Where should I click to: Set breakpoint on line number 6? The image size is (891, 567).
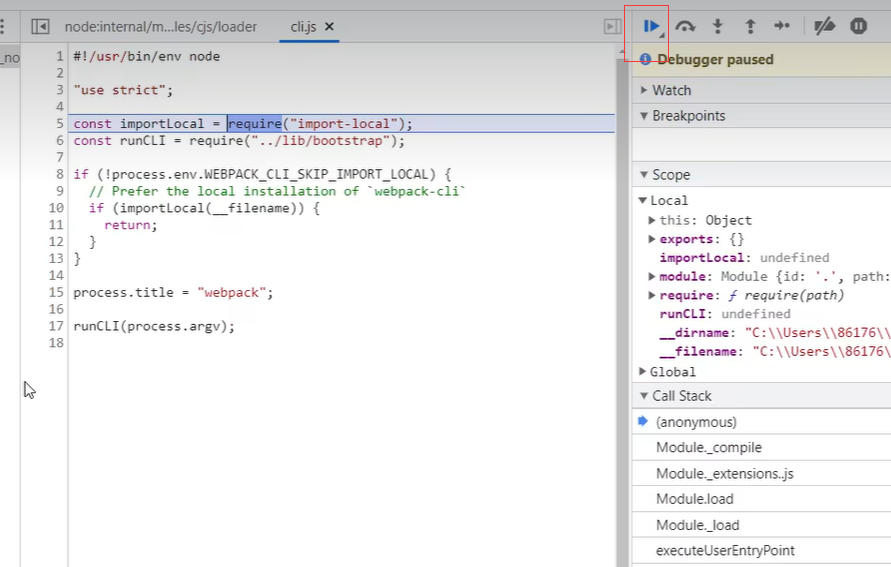[x=60, y=141]
